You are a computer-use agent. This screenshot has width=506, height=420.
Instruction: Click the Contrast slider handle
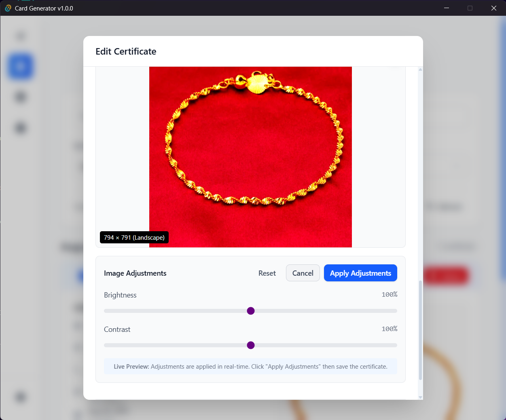[x=251, y=345]
